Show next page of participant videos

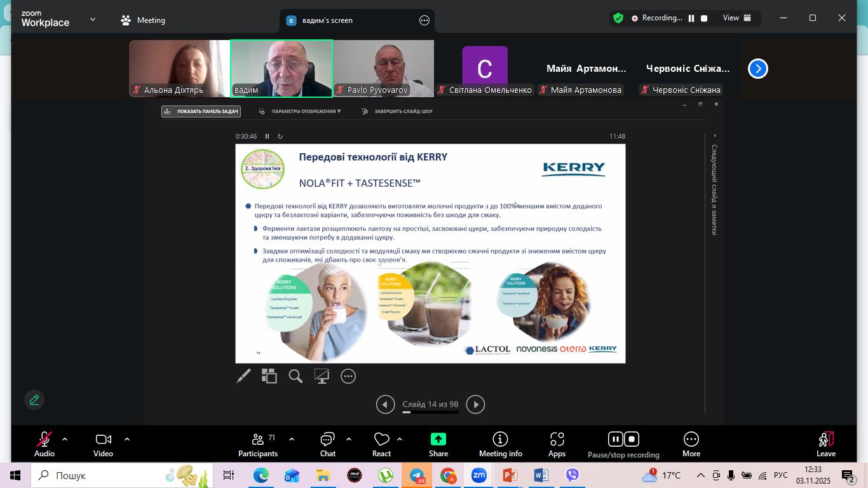[757, 69]
